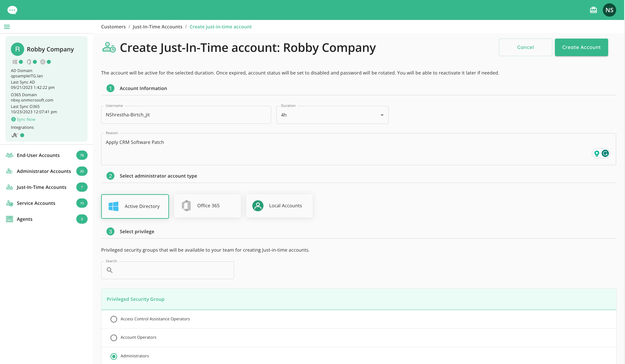Click the gift box icon in header
625x364 pixels.
[x=593, y=10]
